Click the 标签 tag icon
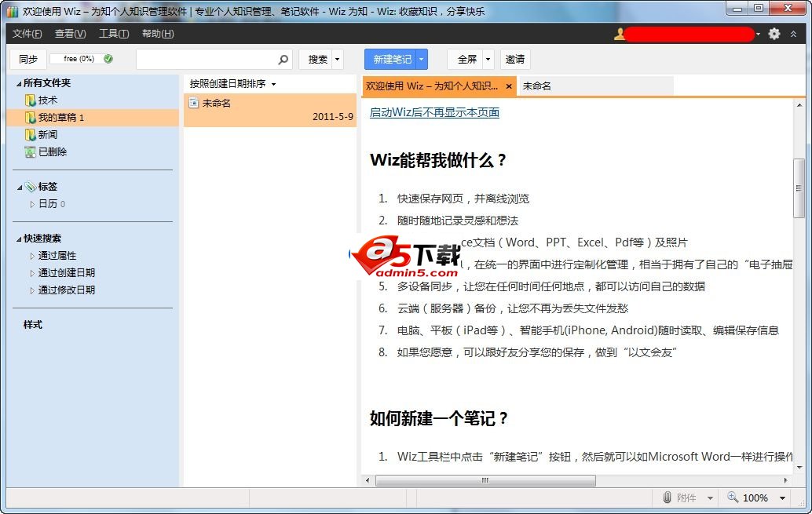The height and width of the screenshot is (514, 812). point(31,186)
